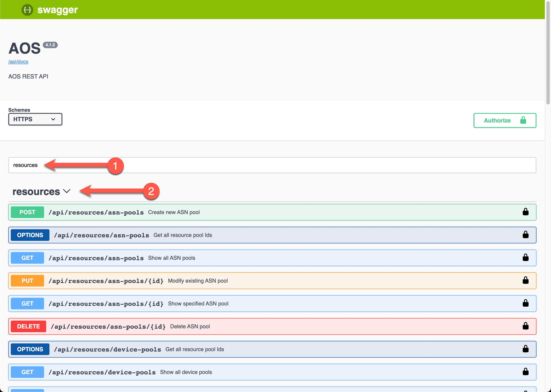551x392 pixels.
Task: Click lock icon on 'Show specified ASN pool' row
Action: point(525,303)
